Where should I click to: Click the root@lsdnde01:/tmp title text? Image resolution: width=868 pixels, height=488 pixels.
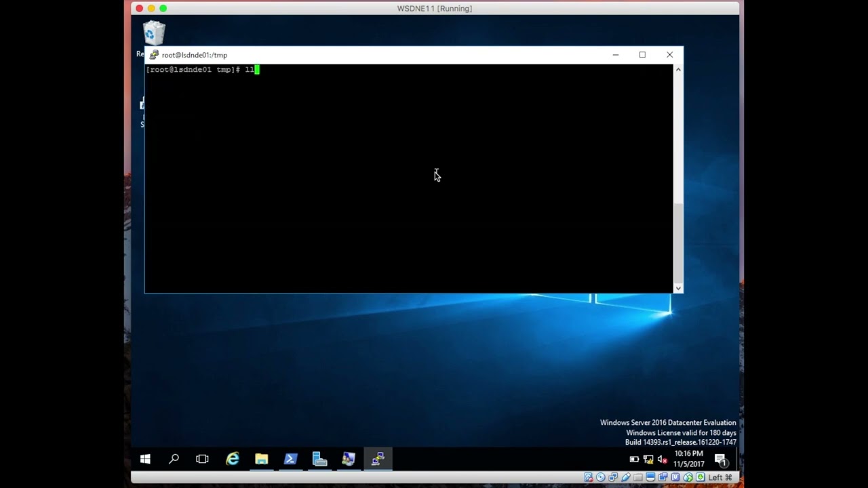(195, 55)
